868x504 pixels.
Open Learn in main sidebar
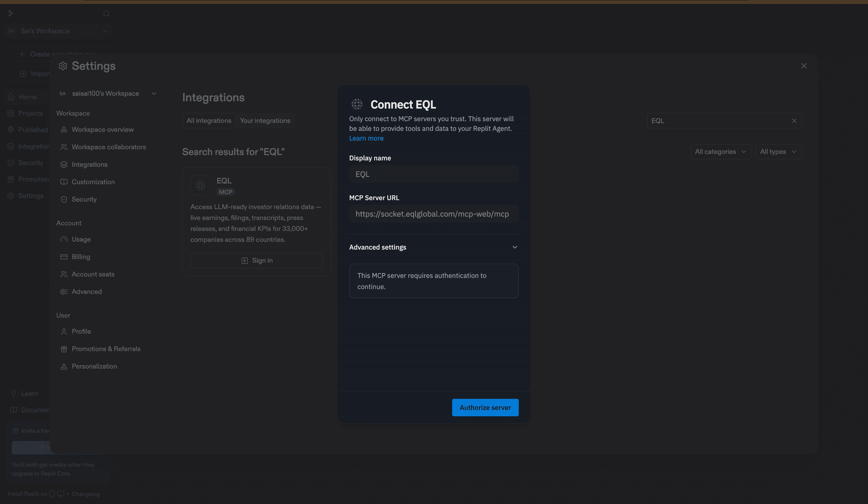coord(30,393)
